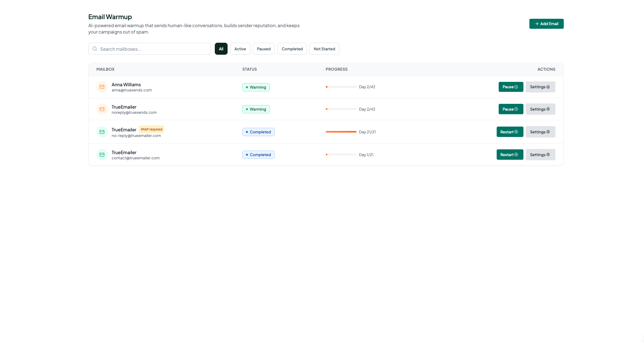Screen dimensions: 644x343
Task: Select the All filter tab
Action: (x=221, y=49)
